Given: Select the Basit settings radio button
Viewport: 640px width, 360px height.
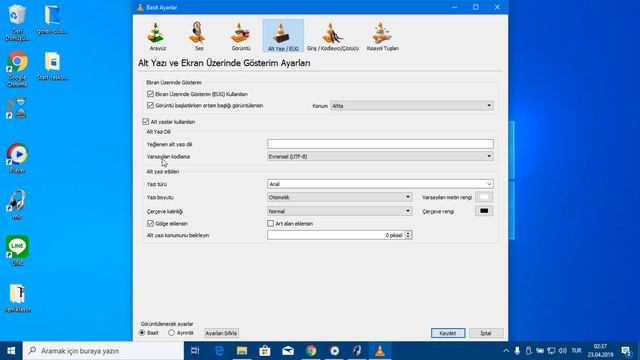Looking at the screenshot, I should point(142,333).
